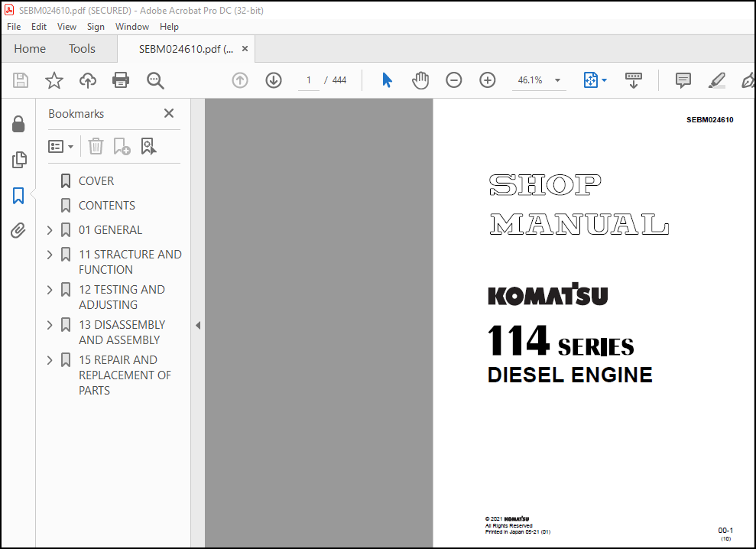Open the Attachments paperclip panel

pos(18,231)
